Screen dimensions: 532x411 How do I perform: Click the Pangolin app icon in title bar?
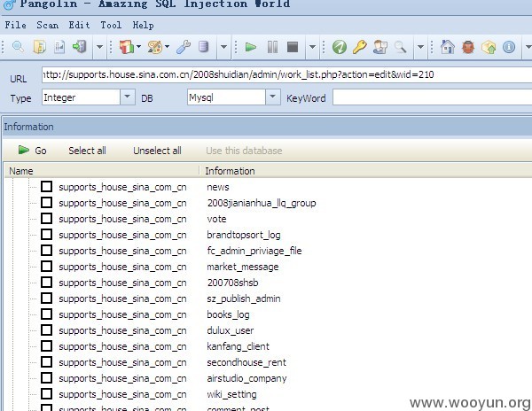coord(9,4)
